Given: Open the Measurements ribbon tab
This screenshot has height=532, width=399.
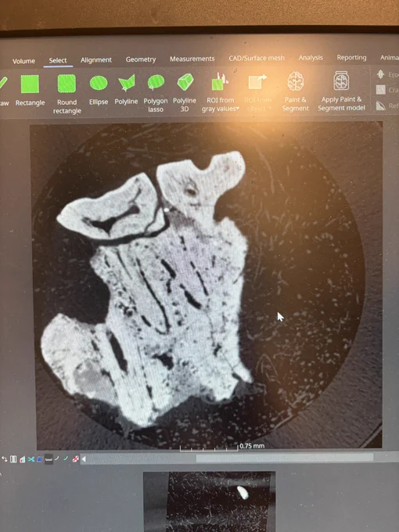Looking at the screenshot, I should click(x=192, y=59).
